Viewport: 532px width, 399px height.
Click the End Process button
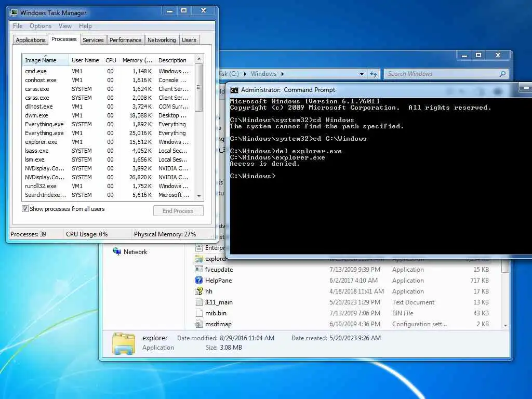(x=178, y=211)
